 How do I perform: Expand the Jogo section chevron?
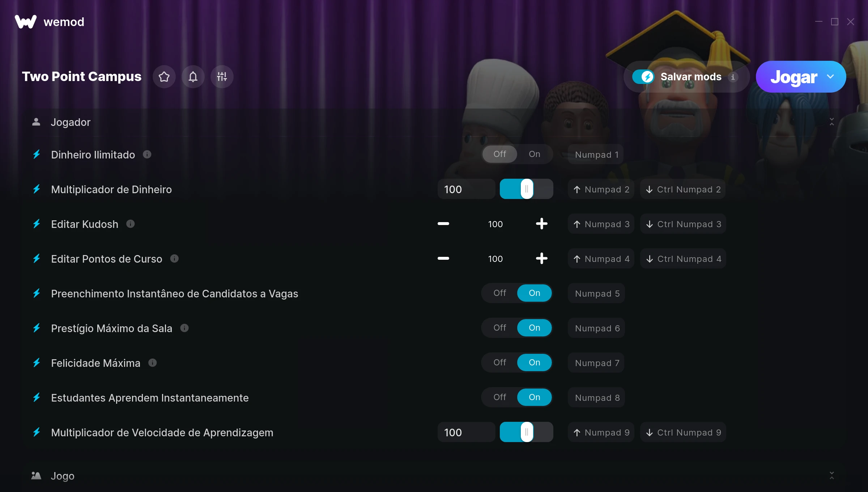click(831, 476)
